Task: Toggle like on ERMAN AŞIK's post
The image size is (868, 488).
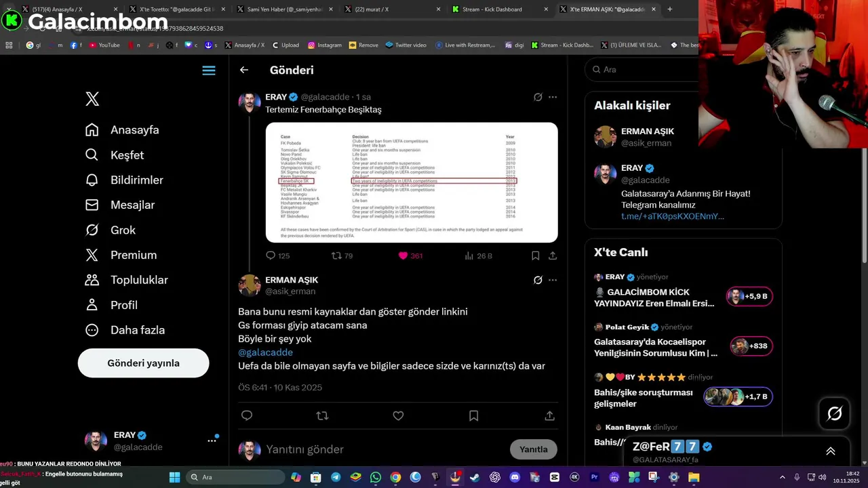Action: pyautogui.click(x=398, y=415)
